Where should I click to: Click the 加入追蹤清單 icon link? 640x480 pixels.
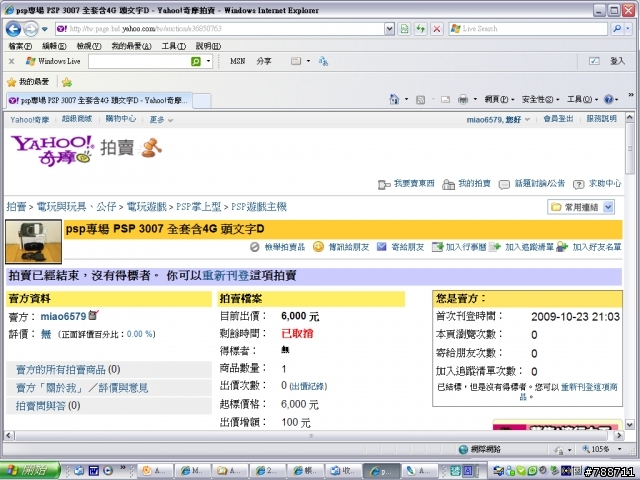tap(521, 247)
